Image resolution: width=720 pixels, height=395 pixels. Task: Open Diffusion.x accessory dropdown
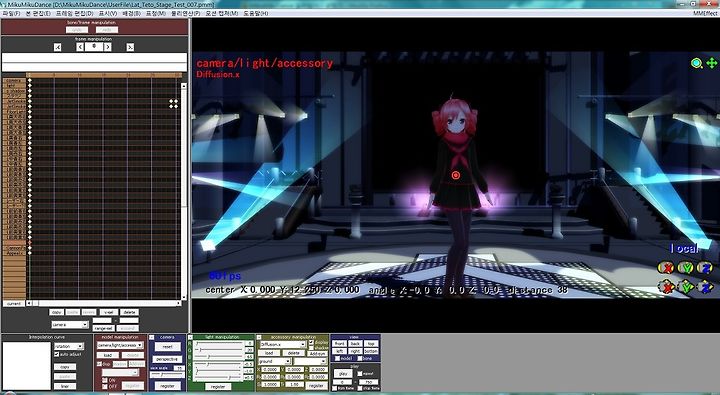(x=282, y=344)
